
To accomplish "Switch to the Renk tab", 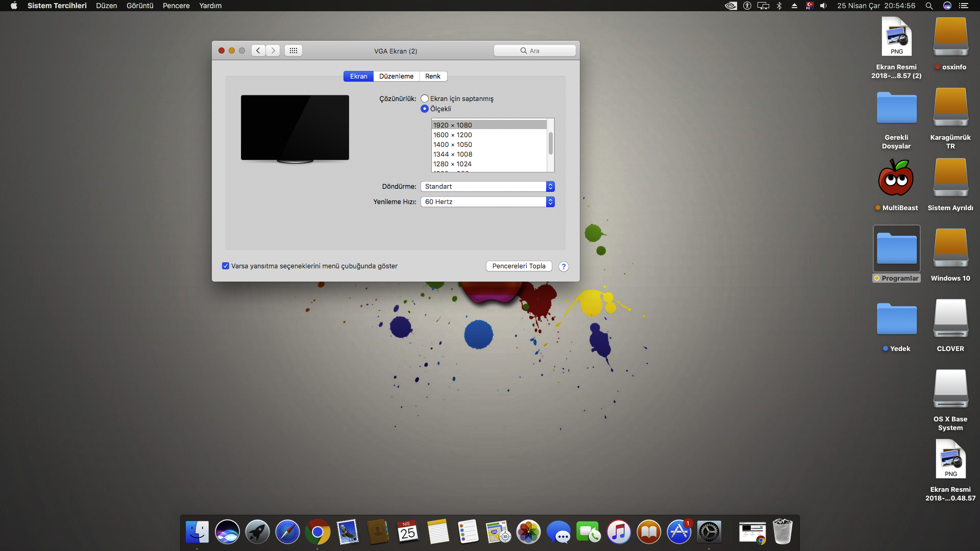I will pyautogui.click(x=432, y=76).
